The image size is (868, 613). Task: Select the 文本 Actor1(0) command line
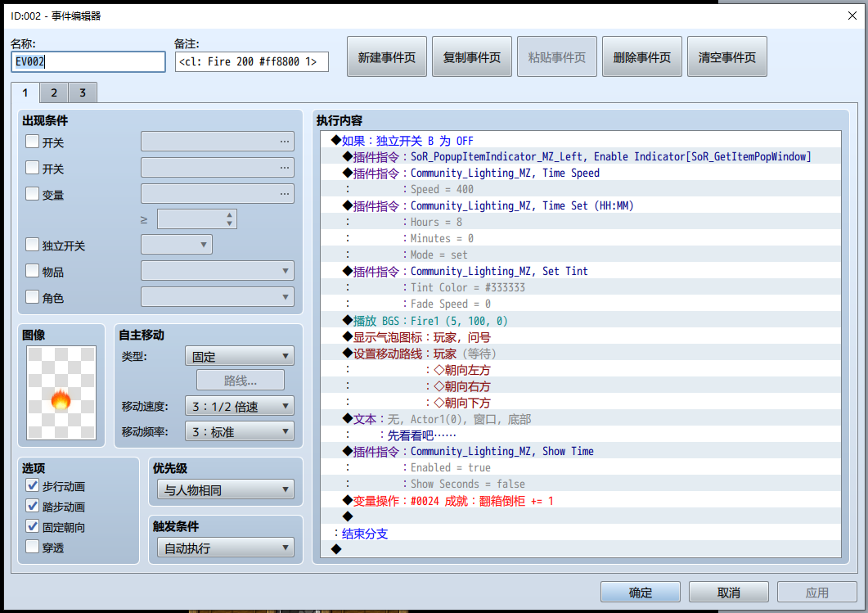tap(581, 419)
